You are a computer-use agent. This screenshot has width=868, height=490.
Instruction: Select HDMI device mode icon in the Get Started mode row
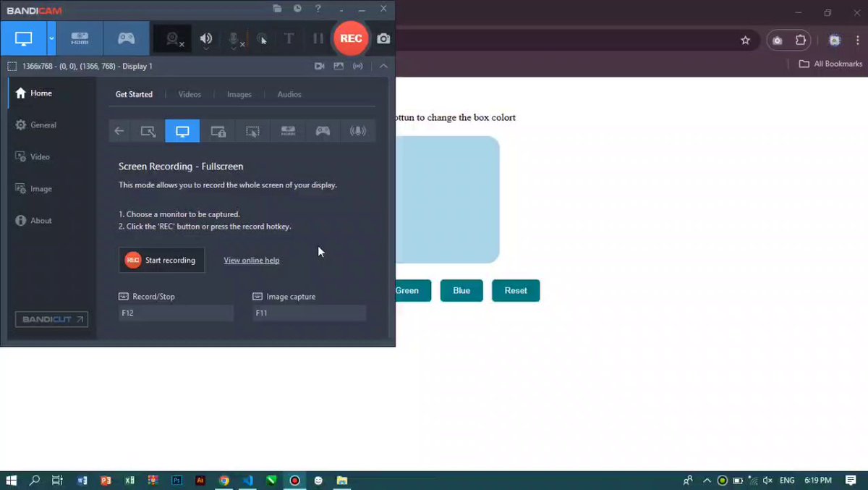(288, 131)
